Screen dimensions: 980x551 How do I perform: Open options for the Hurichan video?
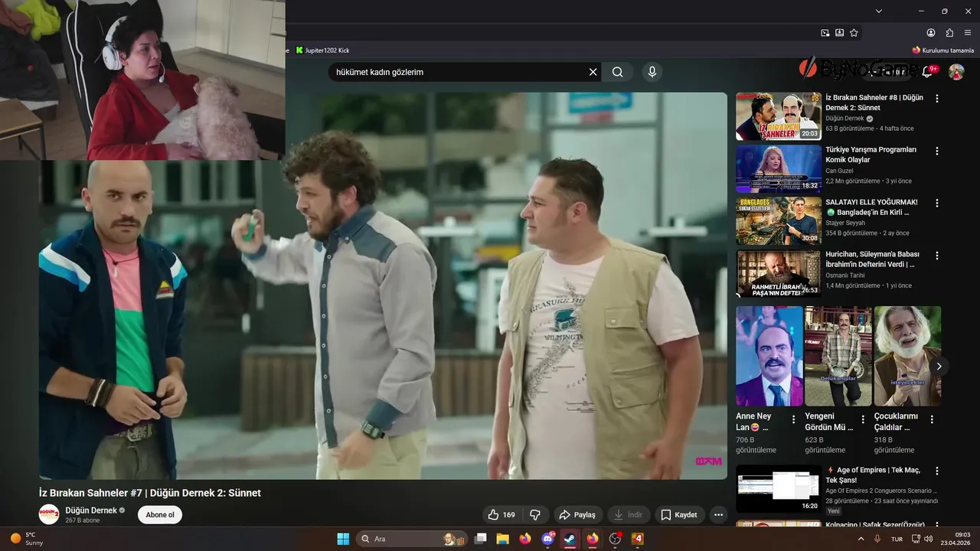(936, 255)
